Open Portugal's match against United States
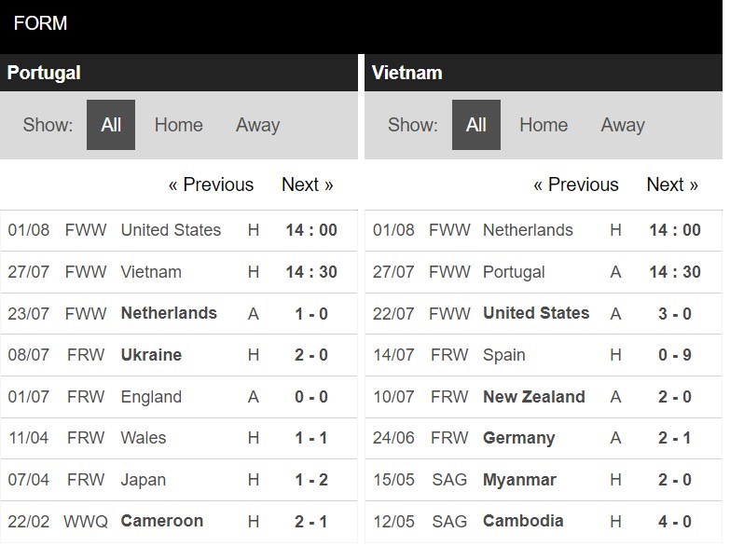This screenshot has width=730, height=560. point(179,230)
